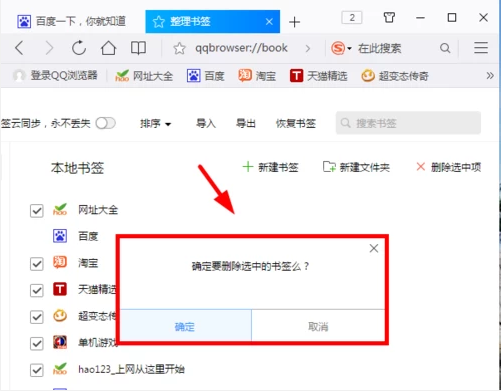Screen dimensions: 501x391
Task: Expand address bar chevron arrow
Action: click(x=308, y=48)
